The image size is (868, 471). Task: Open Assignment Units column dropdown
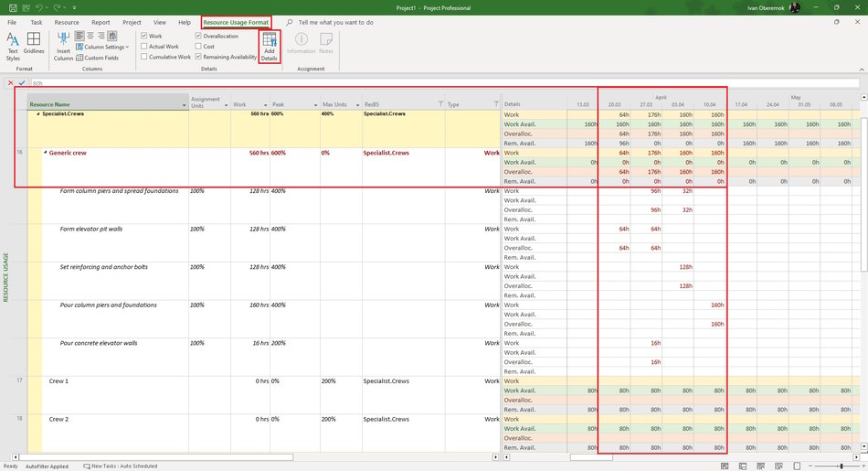point(227,105)
